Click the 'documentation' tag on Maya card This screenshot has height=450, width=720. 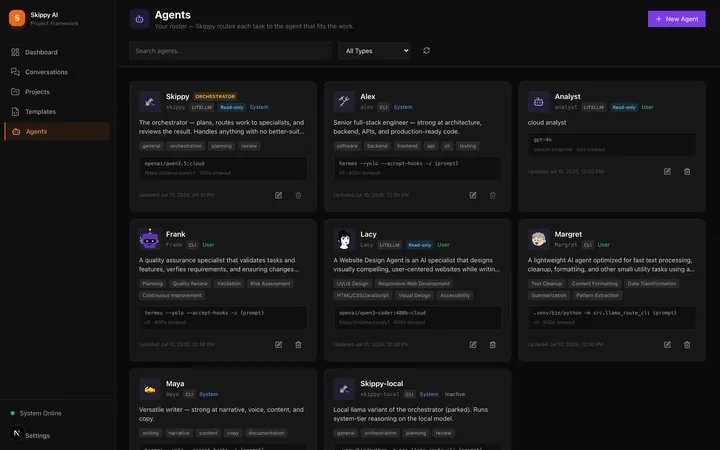click(266, 433)
